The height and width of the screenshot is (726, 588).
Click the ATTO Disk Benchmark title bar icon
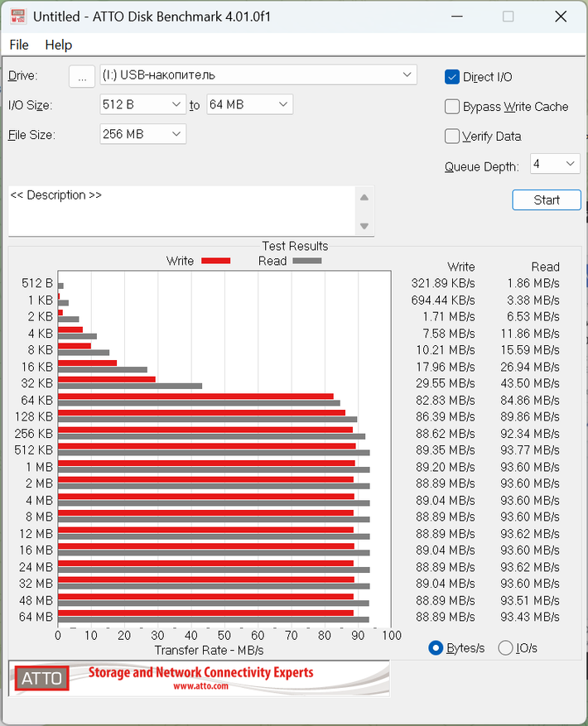pos(17,17)
